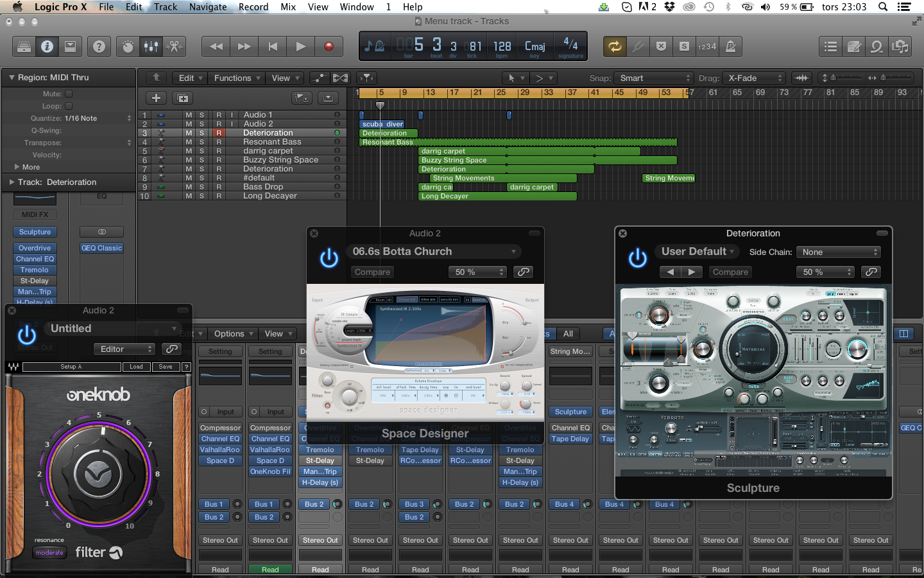
Task: Open the Navigate menu
Action: click(207, 7)
